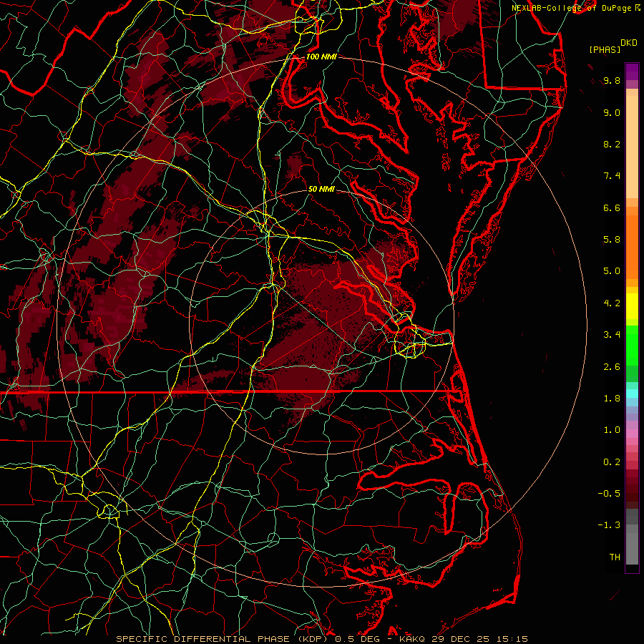Click the 2.6 scale value
This screenshot has width=644, height=644.
(x=612, y=367)
